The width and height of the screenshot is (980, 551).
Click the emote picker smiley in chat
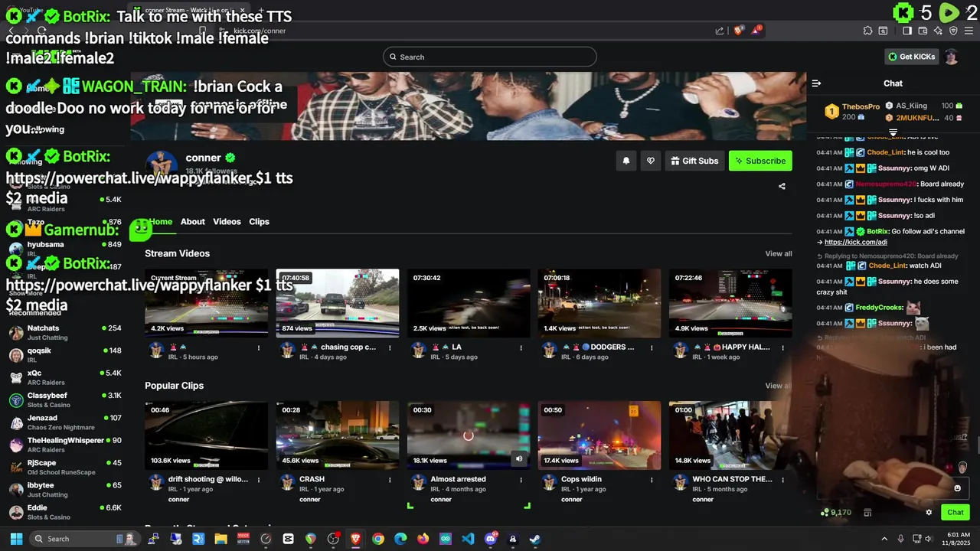(x=957, y=488)
